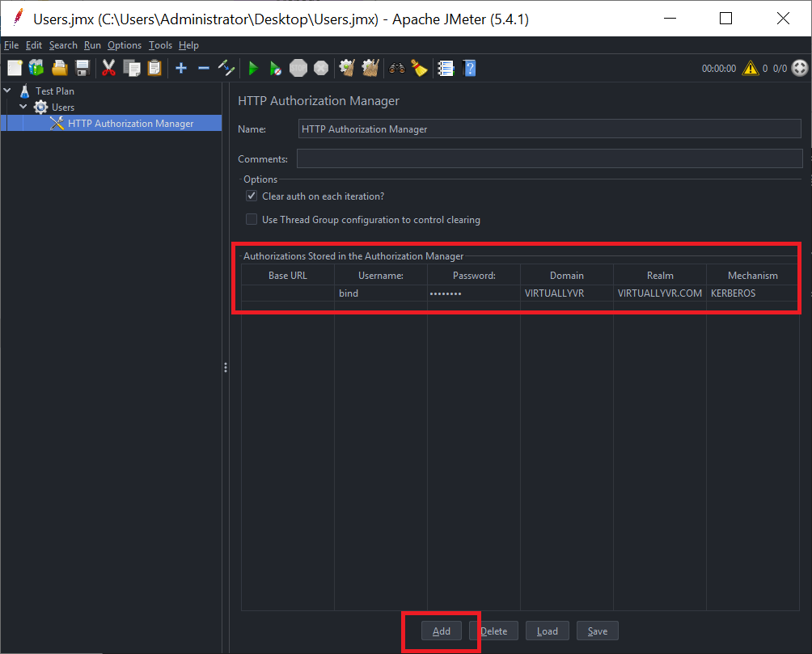Click the Domain column header
The height and width of the screenshot is (654, 812).
[x=566, y=276]
